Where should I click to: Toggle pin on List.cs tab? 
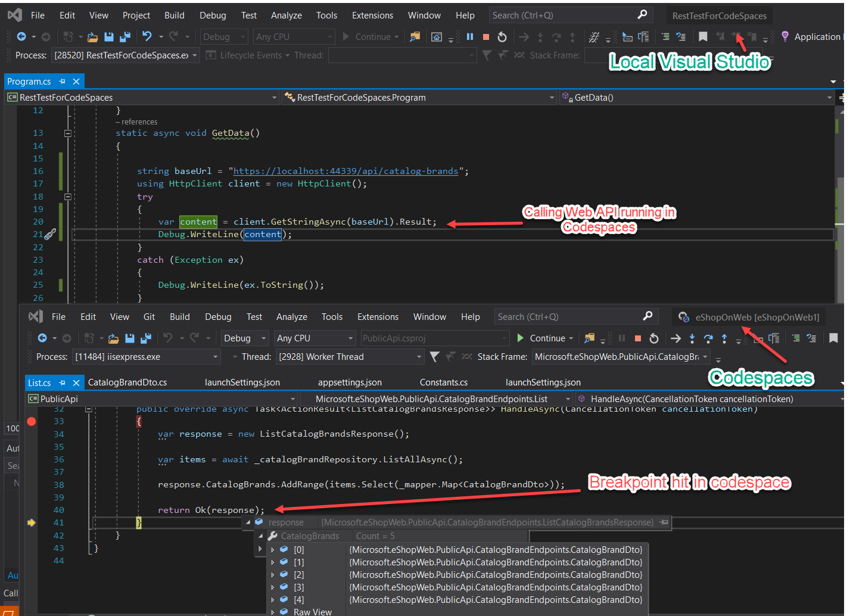(63, 382)
